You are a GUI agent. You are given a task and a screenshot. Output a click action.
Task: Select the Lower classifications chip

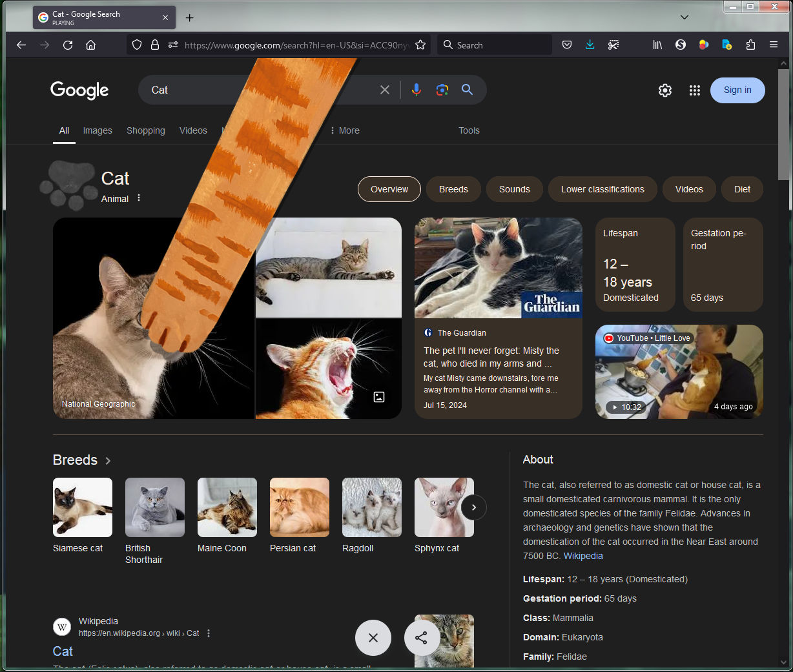602,189
